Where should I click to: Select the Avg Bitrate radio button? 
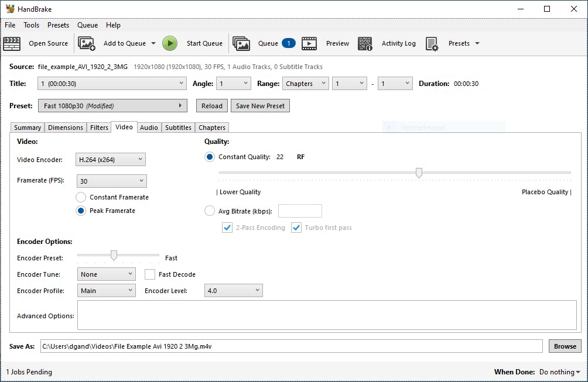point(210,211)
